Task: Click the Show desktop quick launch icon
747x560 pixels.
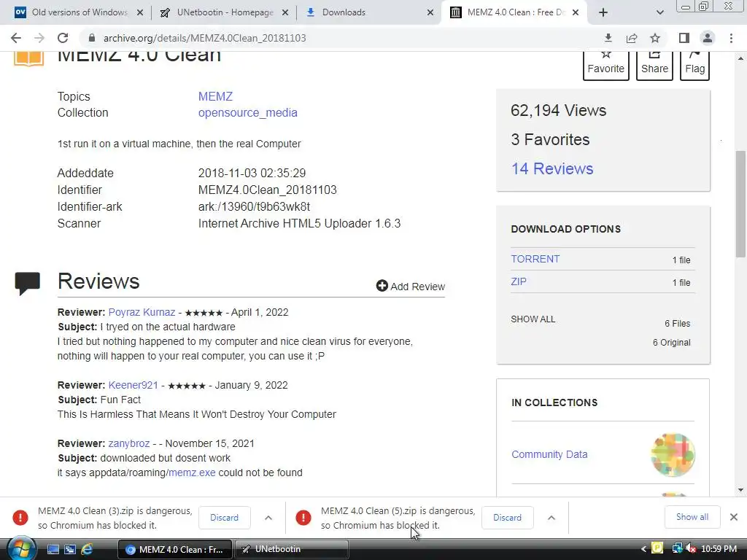Action: tap(53, 550)
